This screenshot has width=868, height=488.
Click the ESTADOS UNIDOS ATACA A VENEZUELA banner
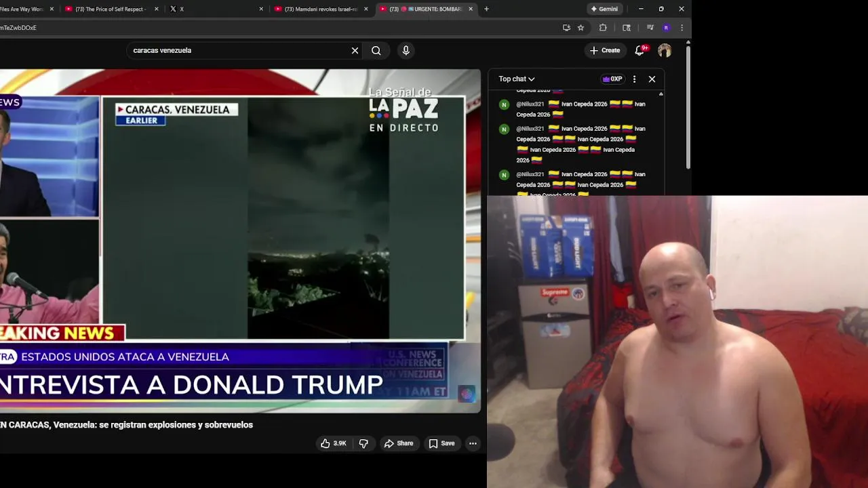pyautogui.click(x=125, y=357)
